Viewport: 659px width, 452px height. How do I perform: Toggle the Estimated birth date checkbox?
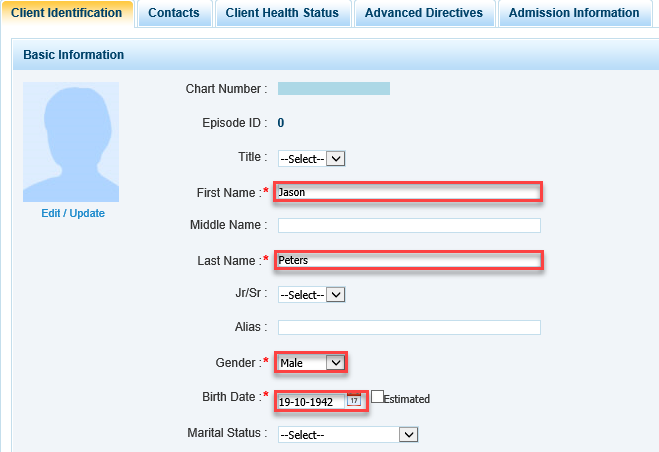coord(377,397)
